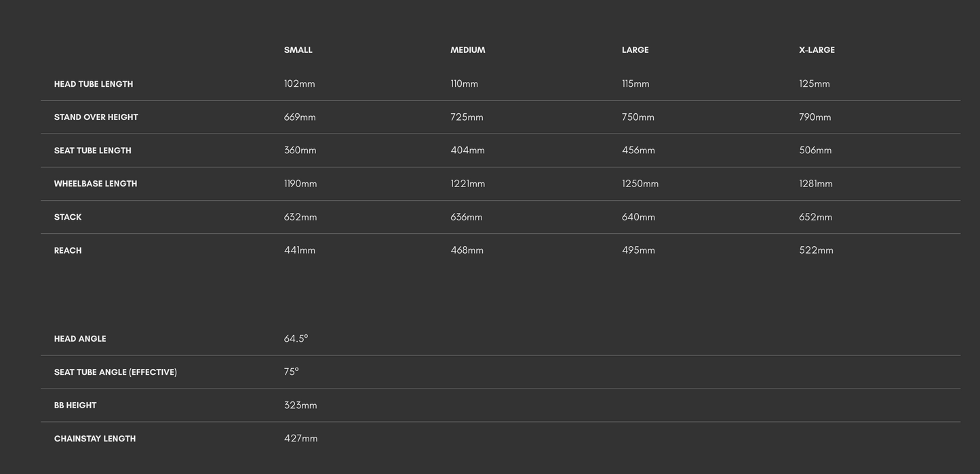
Task: Click the SEAT TUBE LENGTH label
Action: click(93, 151)
